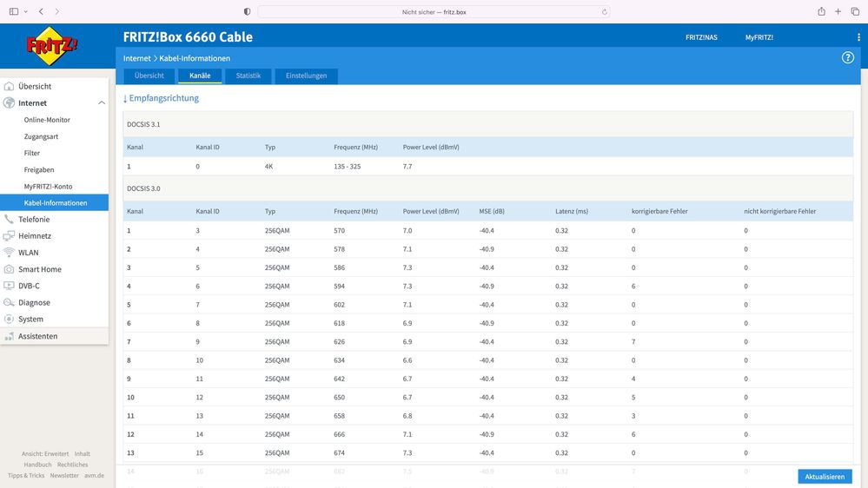The image size is (868, 488).
Task: Switch to the Statistik tab
Action: (x=248, y=76)
